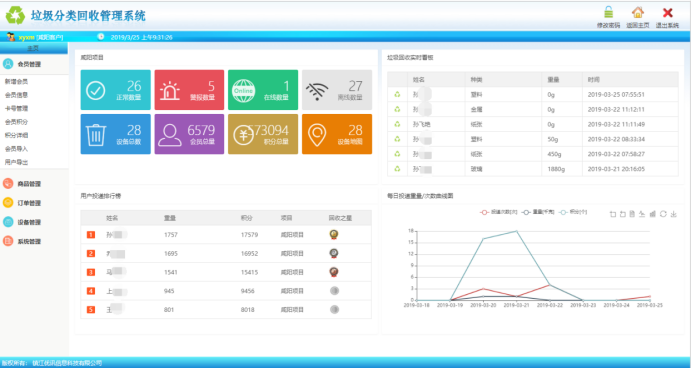Click the 垃圾回收实时看板 panel title

click(x=410, y=57)
